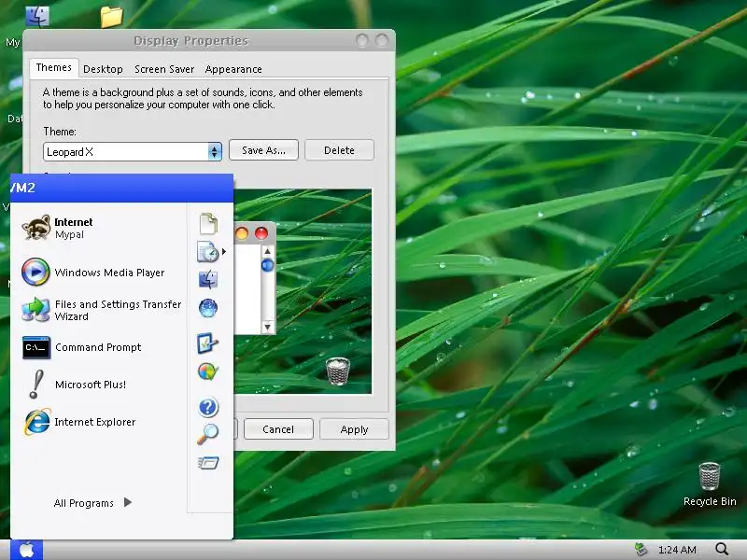Image resolution: width=747 pixels, height=560 pixels.
Task: Open the Theme dropdown showing LeopardX
Action: [x=133, y=152]
